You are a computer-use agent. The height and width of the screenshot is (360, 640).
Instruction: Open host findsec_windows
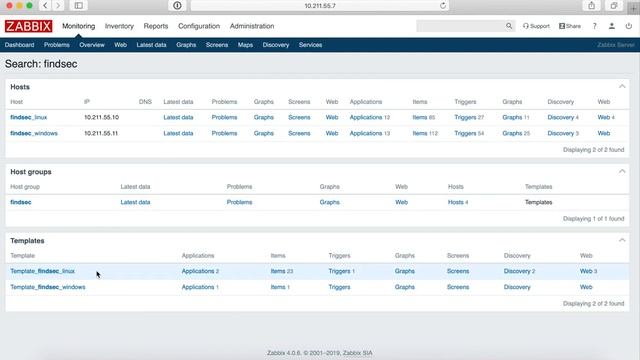click(34, 133)
